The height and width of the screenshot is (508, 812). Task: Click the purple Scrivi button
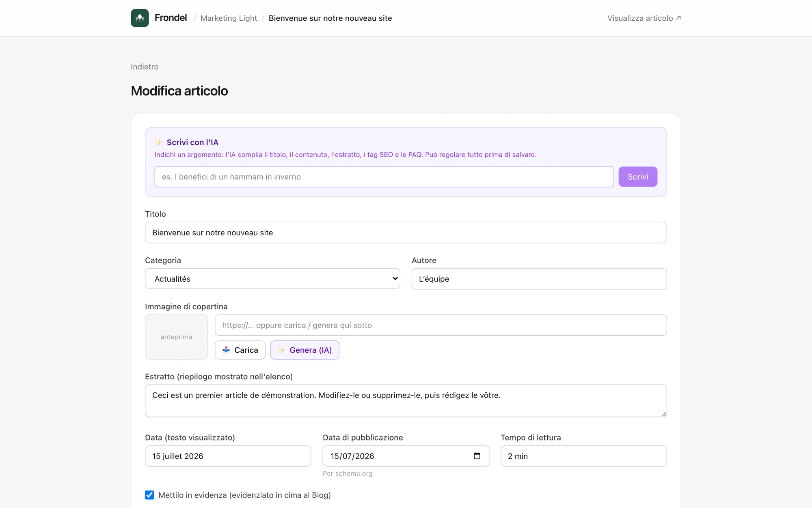coord(638,177)
